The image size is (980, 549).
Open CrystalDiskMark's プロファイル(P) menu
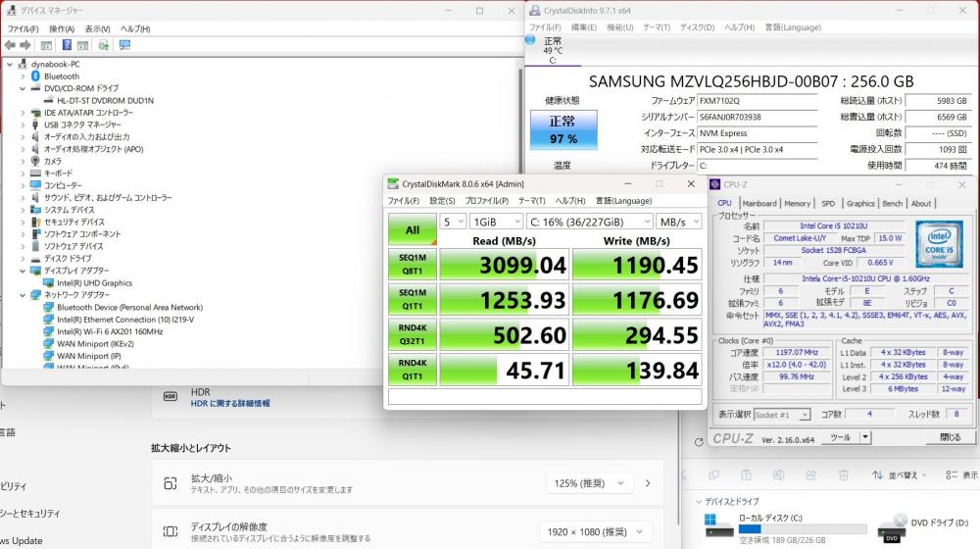pos(486,201)
